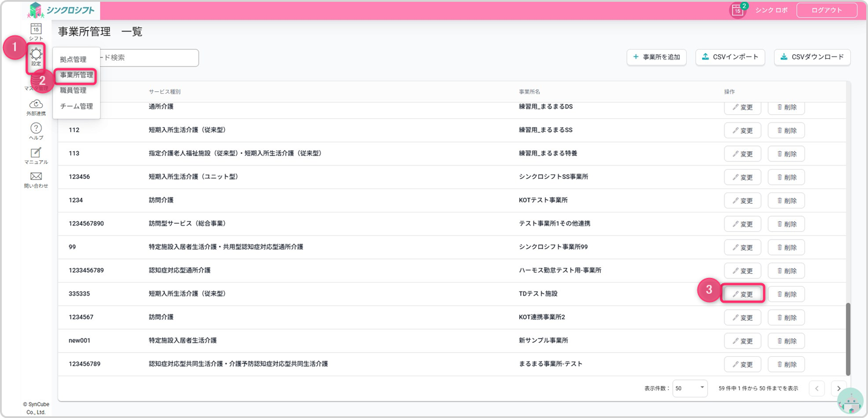Select 職員管理 from the settings menu
Viewport: 868px width, 418px height.
click(x=73, y=90)
